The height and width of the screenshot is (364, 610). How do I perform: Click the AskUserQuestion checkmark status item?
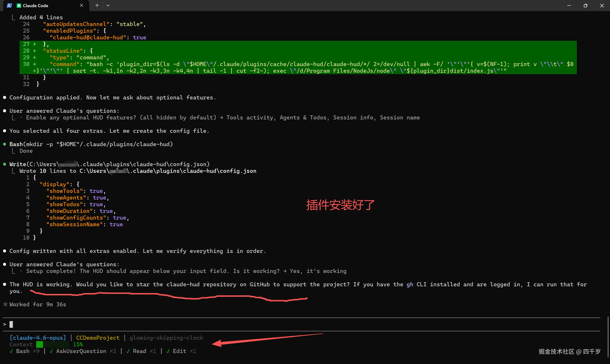[51, 351]
